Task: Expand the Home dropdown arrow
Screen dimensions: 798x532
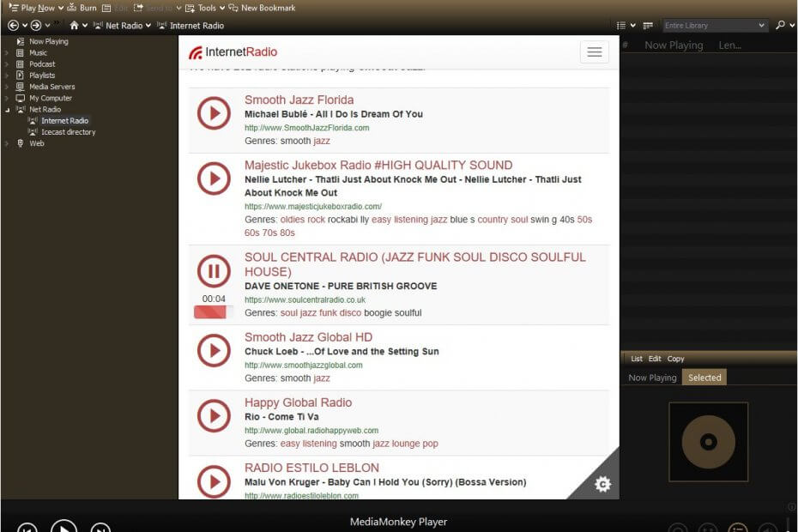Action: (x=85, y=26)
